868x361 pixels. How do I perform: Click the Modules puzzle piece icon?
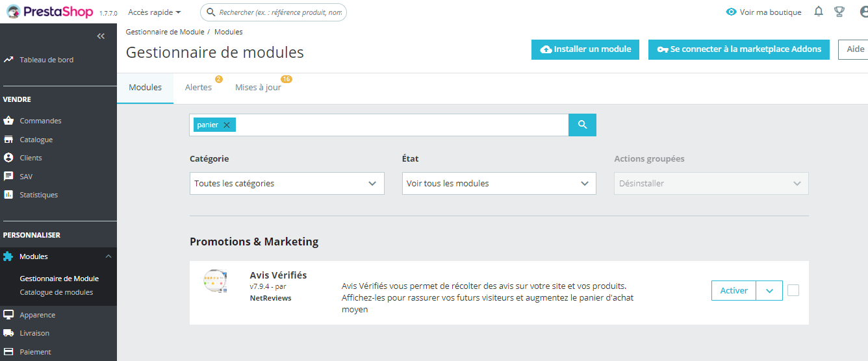(x=8, y=256)
